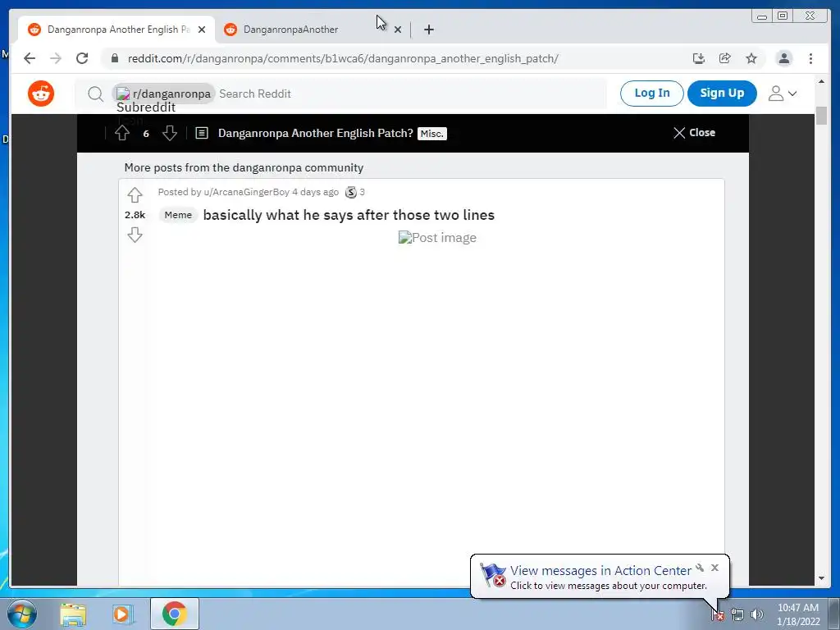Open the Windows Start menu
The height and width of the screenshot is (630, 840).
pyautogui.click(x=22, y=614)
